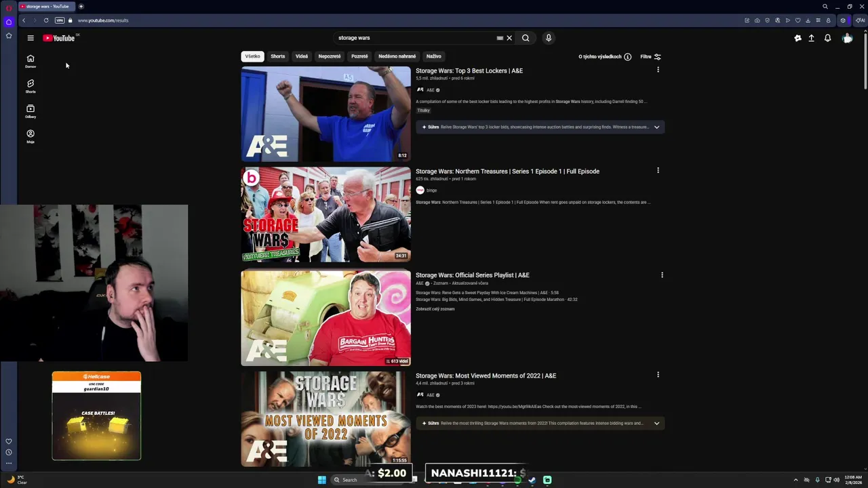Open the Filtre search filters
The width and height of the screenshot is (868, 488).
coord(650,57)
